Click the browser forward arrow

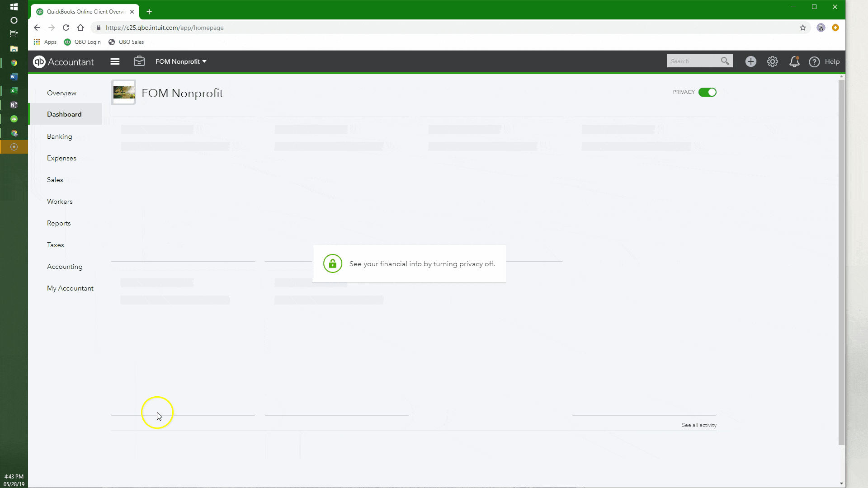click(52, 28)
